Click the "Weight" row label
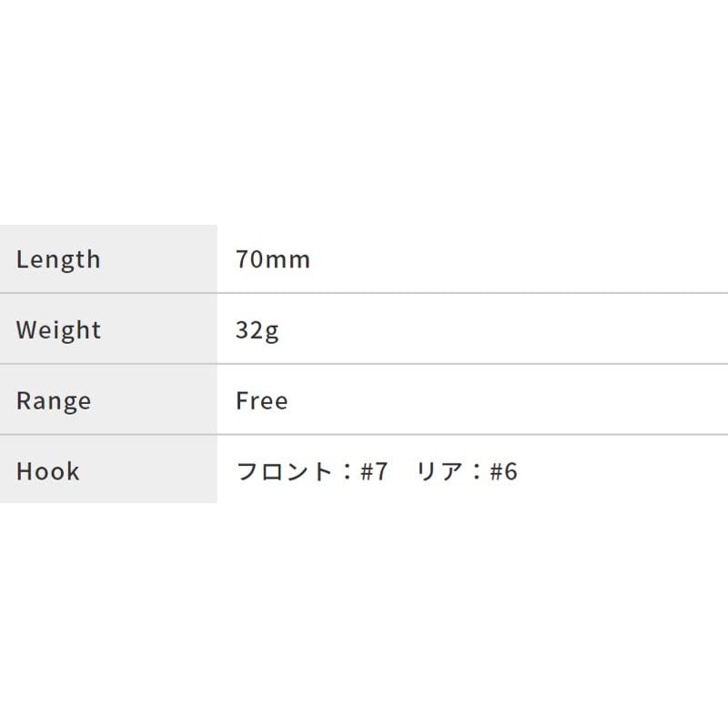This screenshot has width=728, height=728. (x=58, y=329)
